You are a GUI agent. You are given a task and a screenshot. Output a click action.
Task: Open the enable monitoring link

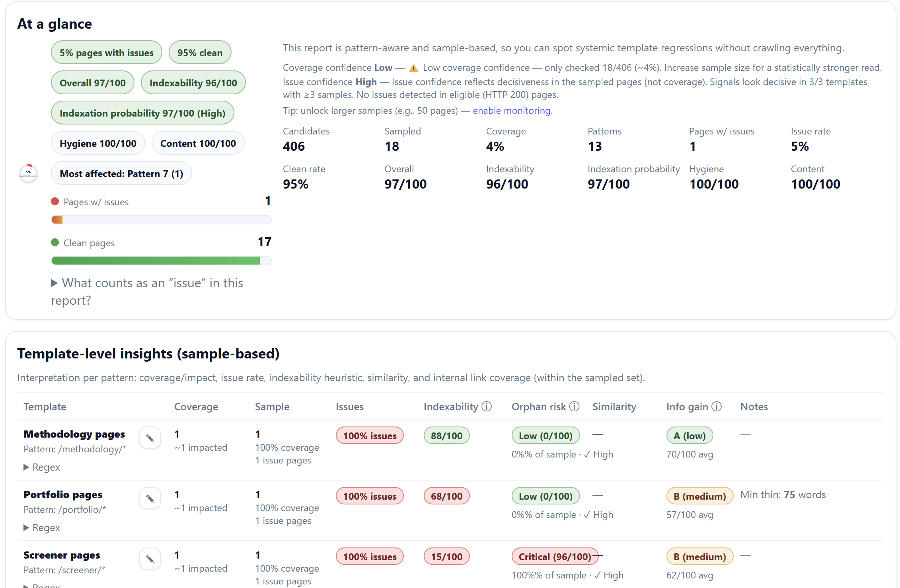pyautogui.click(x=511, y=111)
